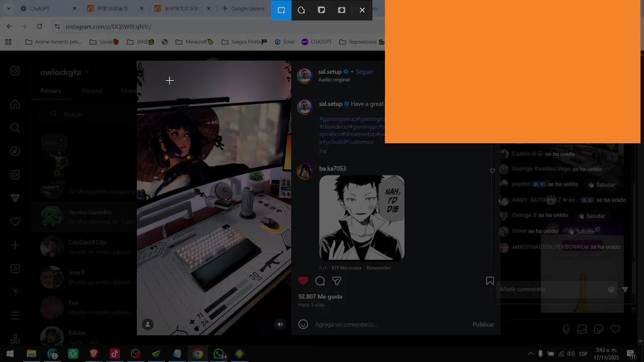Go back in Chrome
Image resolution: width=644 pixels, height=362 pixels.
[x=9, y=26]
